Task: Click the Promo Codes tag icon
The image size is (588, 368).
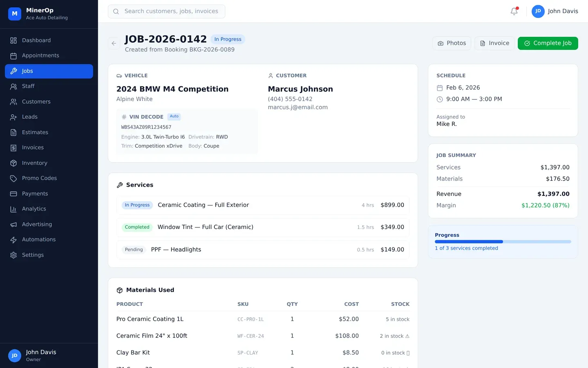Action: coord(14,178)
